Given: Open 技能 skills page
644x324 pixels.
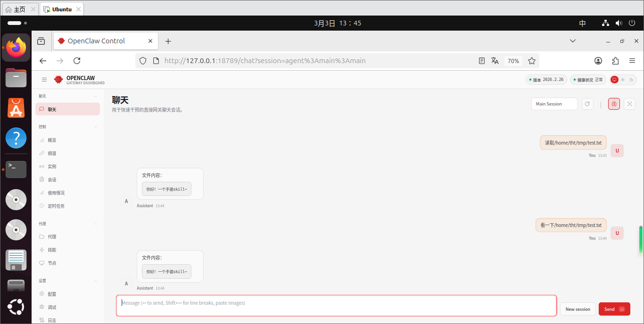Looking at the screenshot, I should pyautogui.click(x=52, y=250).
